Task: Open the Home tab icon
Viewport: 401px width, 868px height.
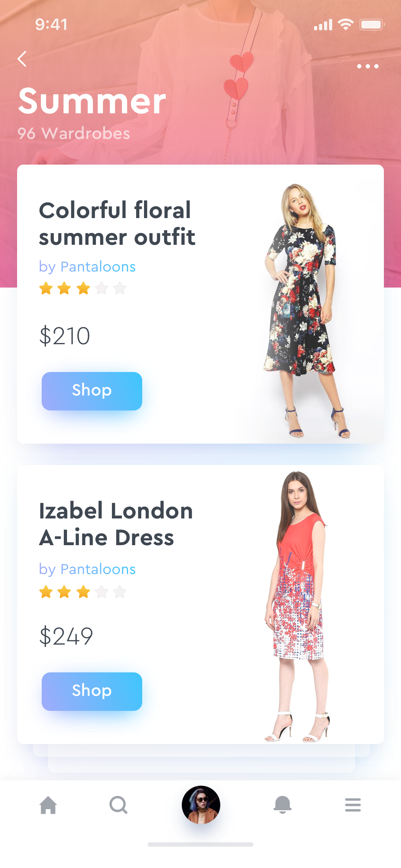Action: click(x=48, y=805)
